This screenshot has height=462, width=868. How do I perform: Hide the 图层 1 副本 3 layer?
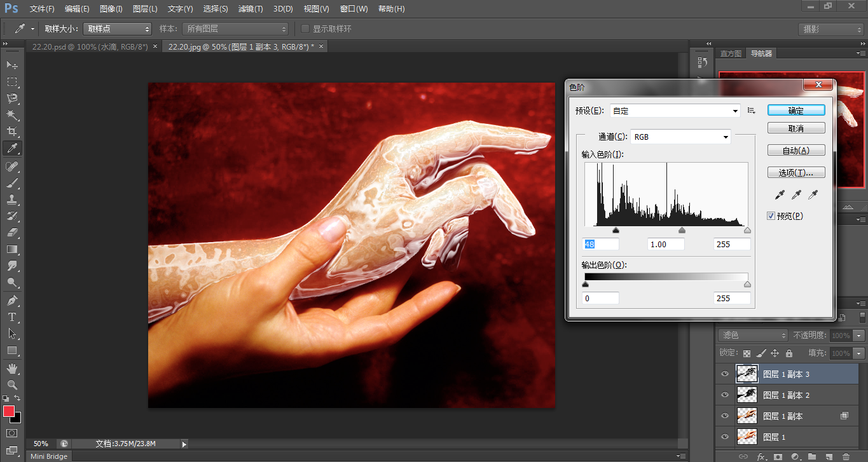[x=724, y=374]
